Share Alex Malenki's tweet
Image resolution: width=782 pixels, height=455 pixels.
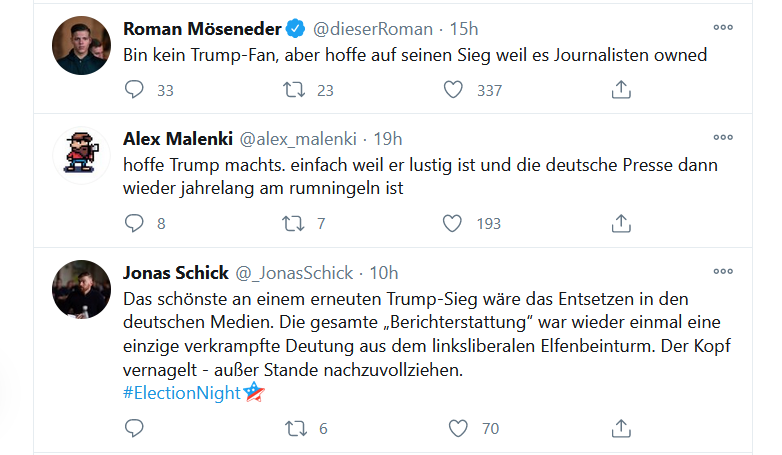tap(620, 223)
